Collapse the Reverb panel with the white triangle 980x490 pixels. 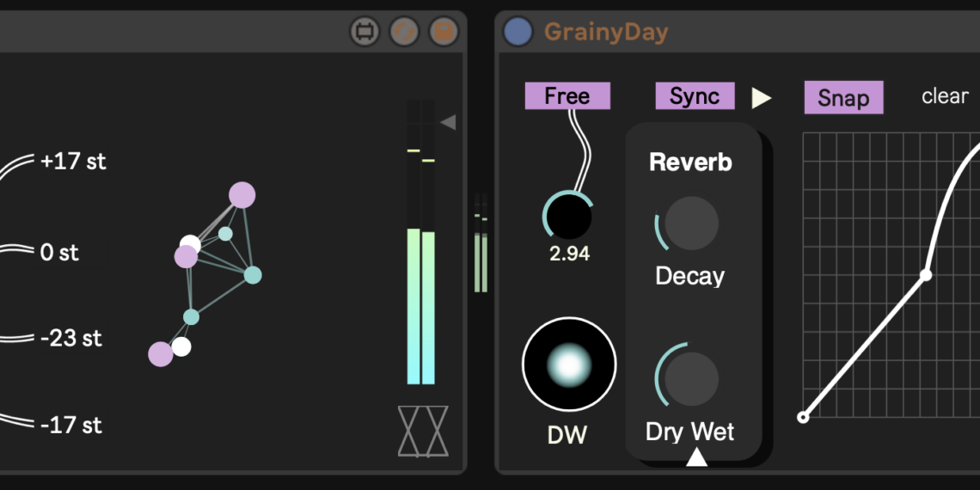click(x=696, y=459)
